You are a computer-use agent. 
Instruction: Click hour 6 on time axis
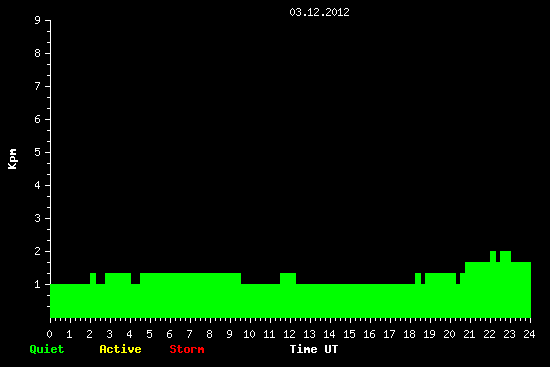pos(169,334)
